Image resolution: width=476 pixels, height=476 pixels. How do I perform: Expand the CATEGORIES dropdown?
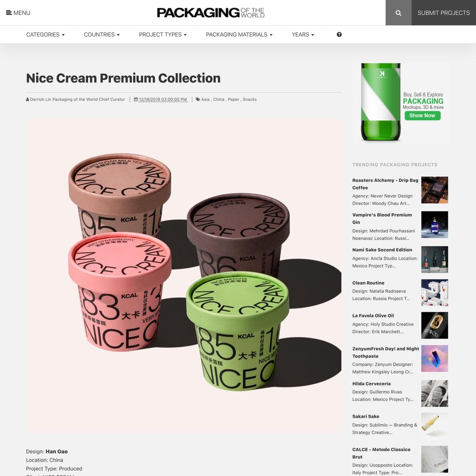pos(46,35)
